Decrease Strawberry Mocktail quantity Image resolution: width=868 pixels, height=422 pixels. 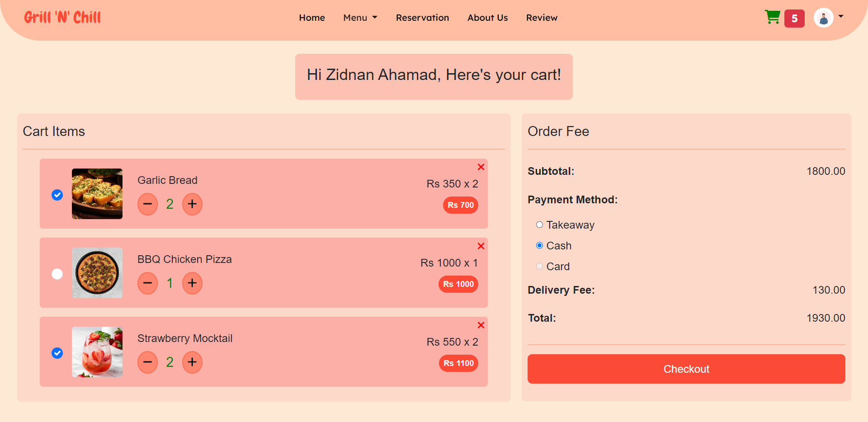point(147,362)
